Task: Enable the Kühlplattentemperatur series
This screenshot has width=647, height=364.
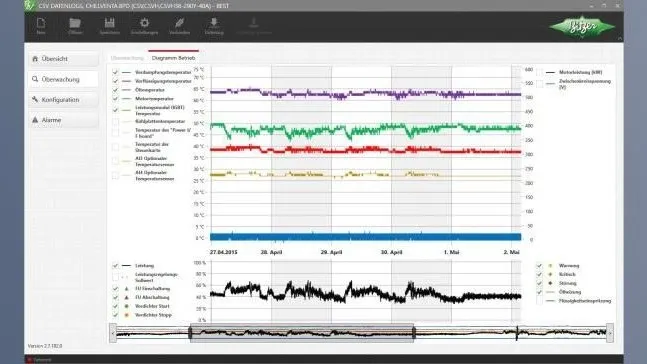Action: pos(115,122)
